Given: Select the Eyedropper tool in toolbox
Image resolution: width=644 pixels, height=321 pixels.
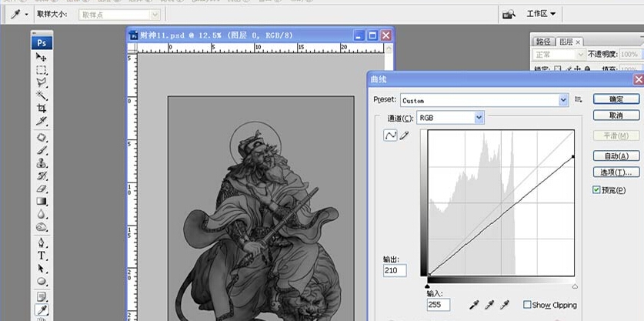Looking at the screenshot, I should (42, 310).
